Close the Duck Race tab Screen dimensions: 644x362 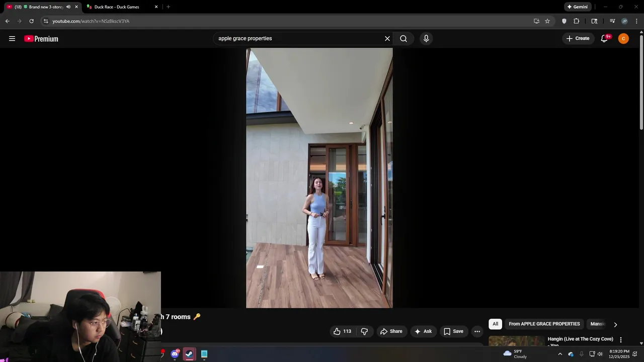coord(156,7)
